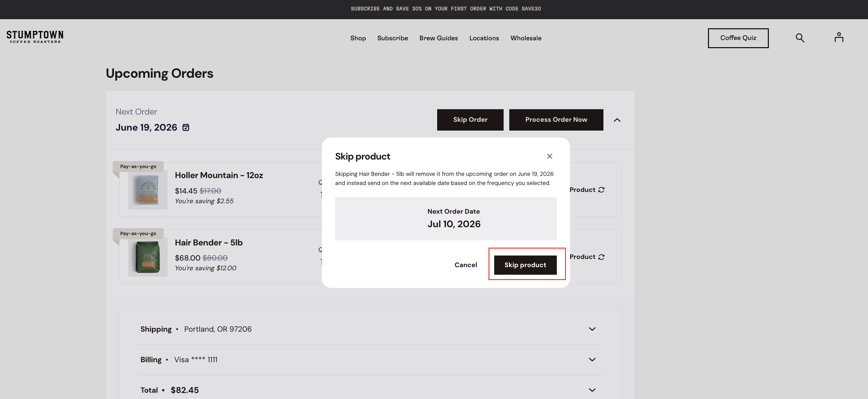
Task: Click the Hair Bender – 5lb title
Action: tap(208, 243)
